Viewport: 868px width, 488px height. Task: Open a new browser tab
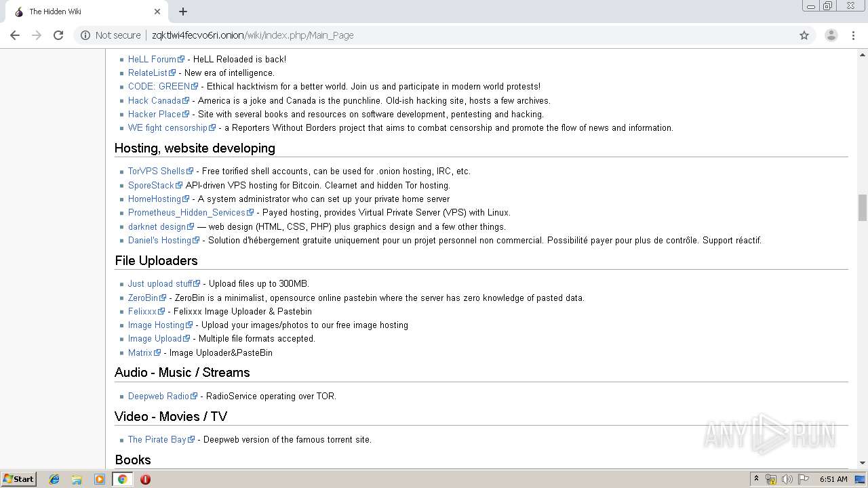point(183,12)
